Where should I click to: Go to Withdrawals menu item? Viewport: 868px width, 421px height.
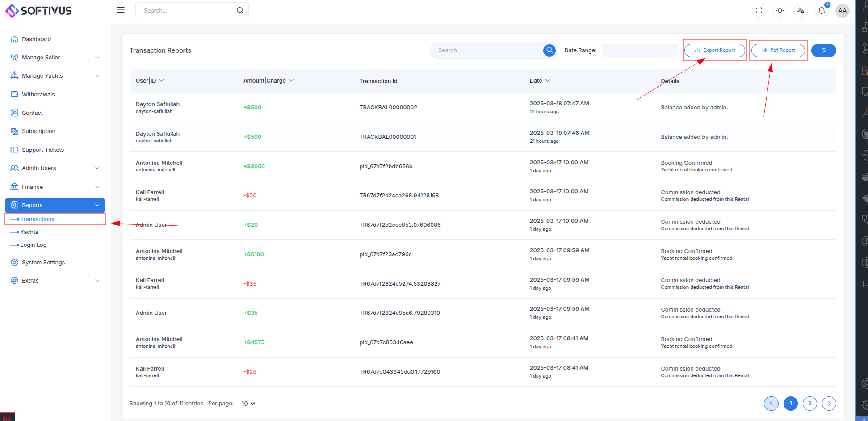(x=38, y=94)
